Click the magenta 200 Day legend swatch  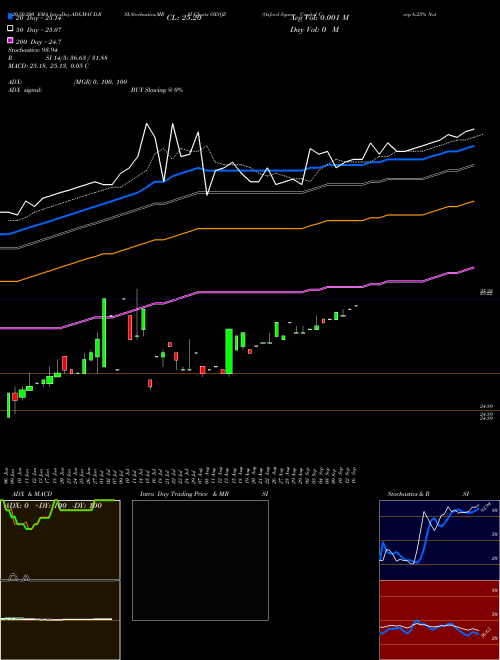tap(10, 40)
